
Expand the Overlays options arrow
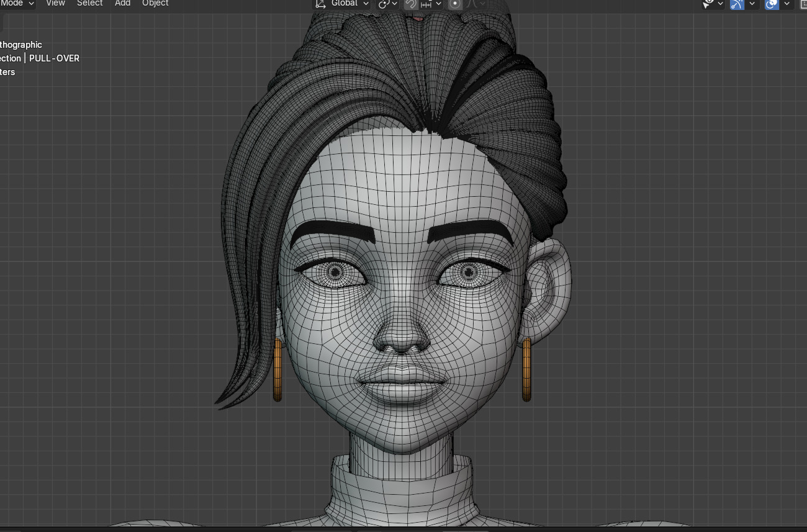coord(787,4)
